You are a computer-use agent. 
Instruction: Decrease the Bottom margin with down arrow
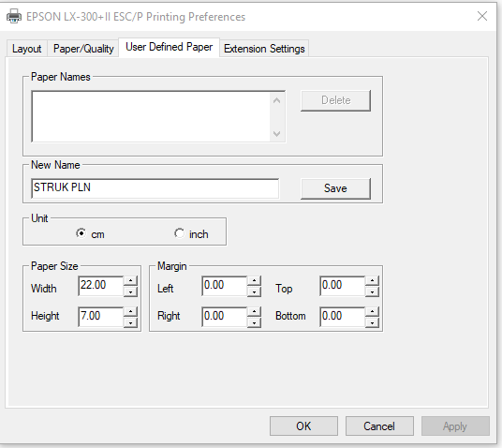click(x=372, y=322)
